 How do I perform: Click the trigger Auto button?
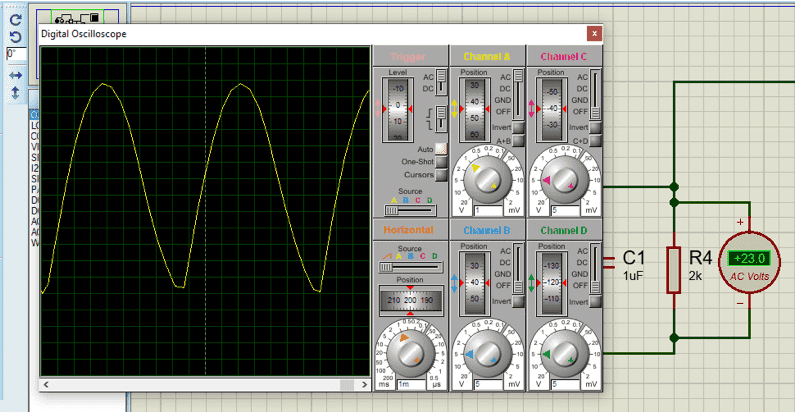tap(441, 149)
